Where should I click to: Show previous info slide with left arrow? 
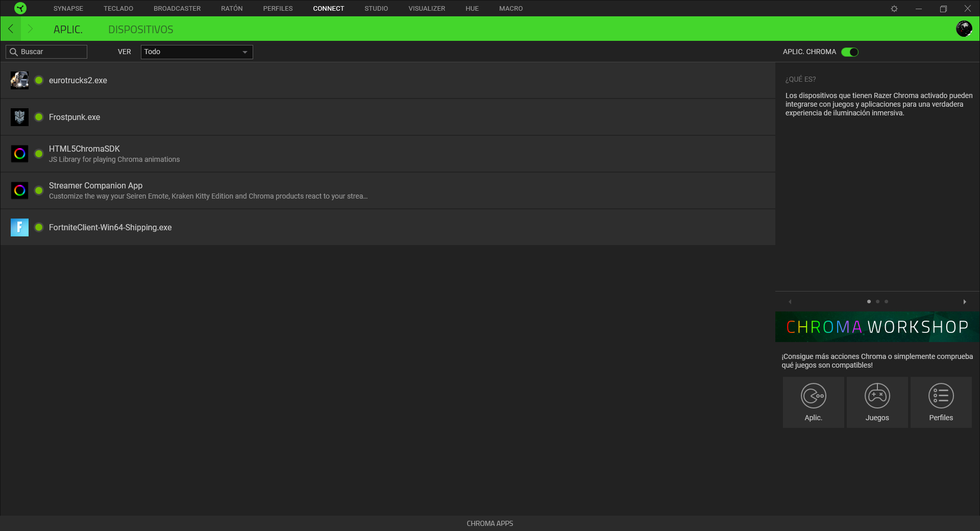tap(790, 302)
